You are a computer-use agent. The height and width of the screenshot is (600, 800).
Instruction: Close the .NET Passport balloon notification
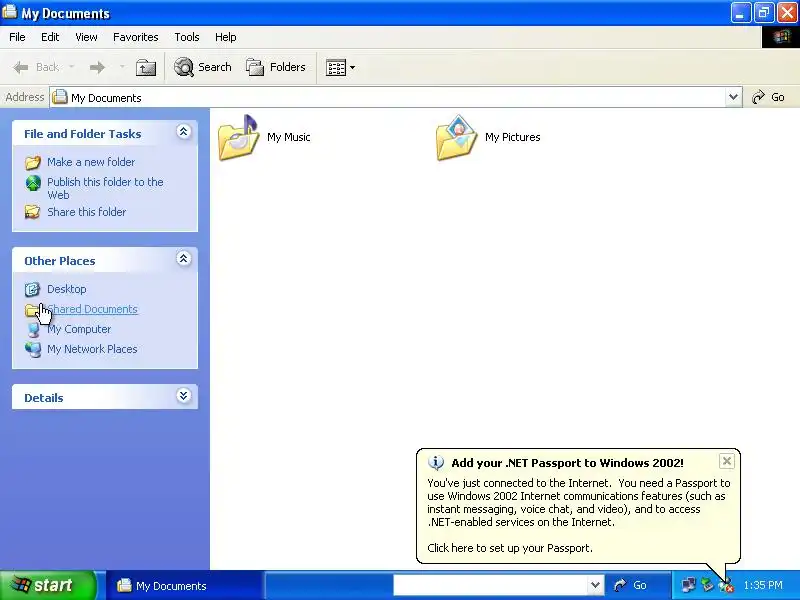coord(727,461)
